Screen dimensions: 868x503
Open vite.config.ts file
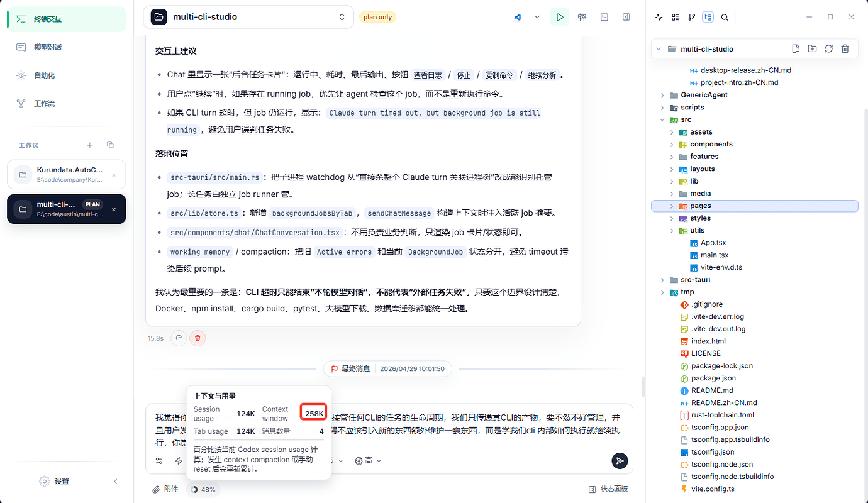point(713,489)
